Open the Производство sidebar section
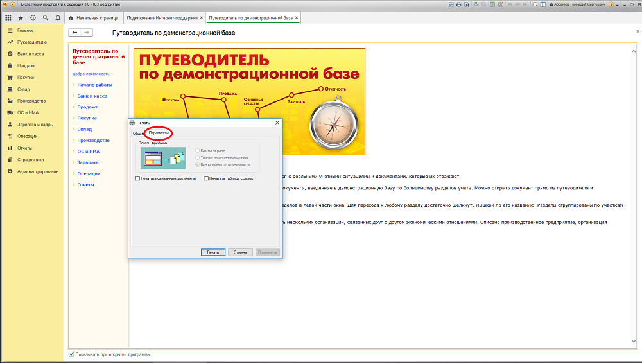This screenshot has width=642, height=364. (33, 101)
